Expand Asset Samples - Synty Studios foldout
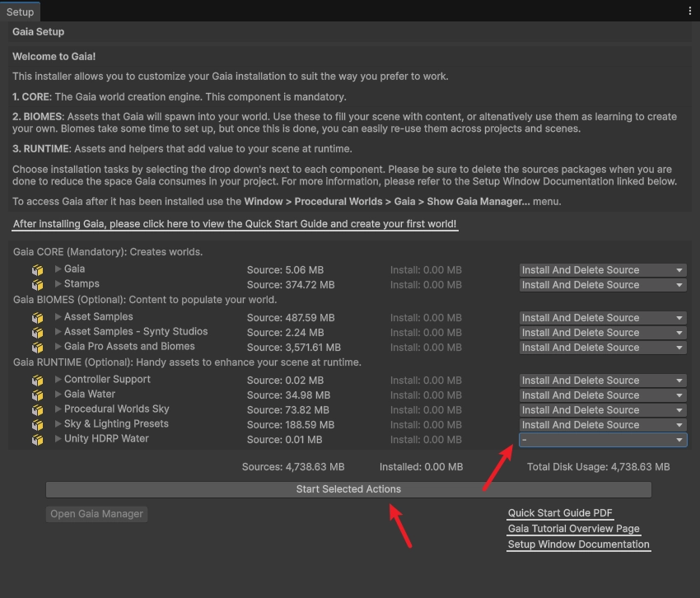The height and width of the screenshot is (598, 700). 58,331
